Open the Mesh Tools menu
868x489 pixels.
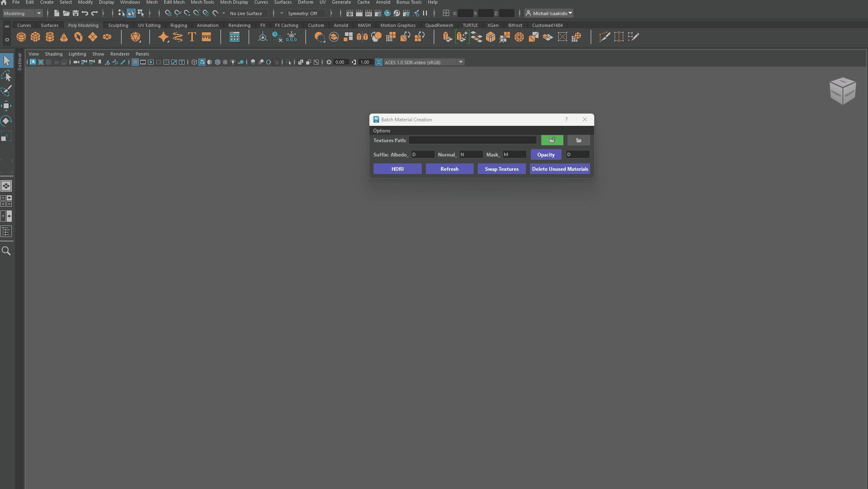202,2
